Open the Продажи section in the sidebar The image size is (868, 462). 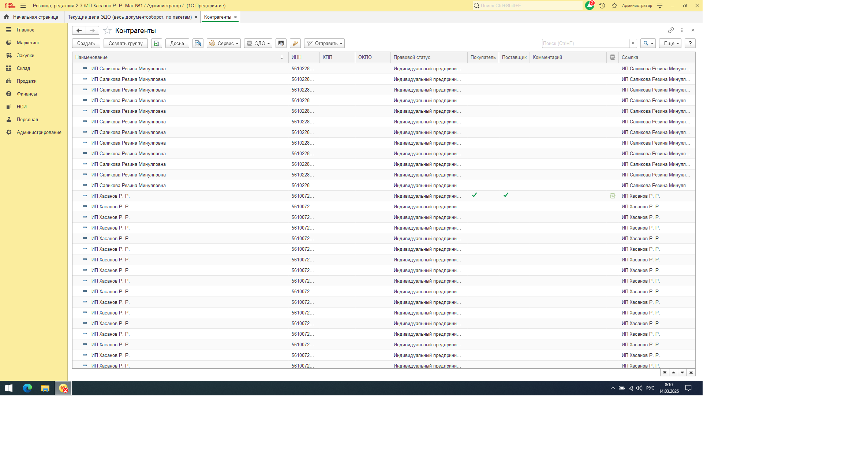point(26,81)
